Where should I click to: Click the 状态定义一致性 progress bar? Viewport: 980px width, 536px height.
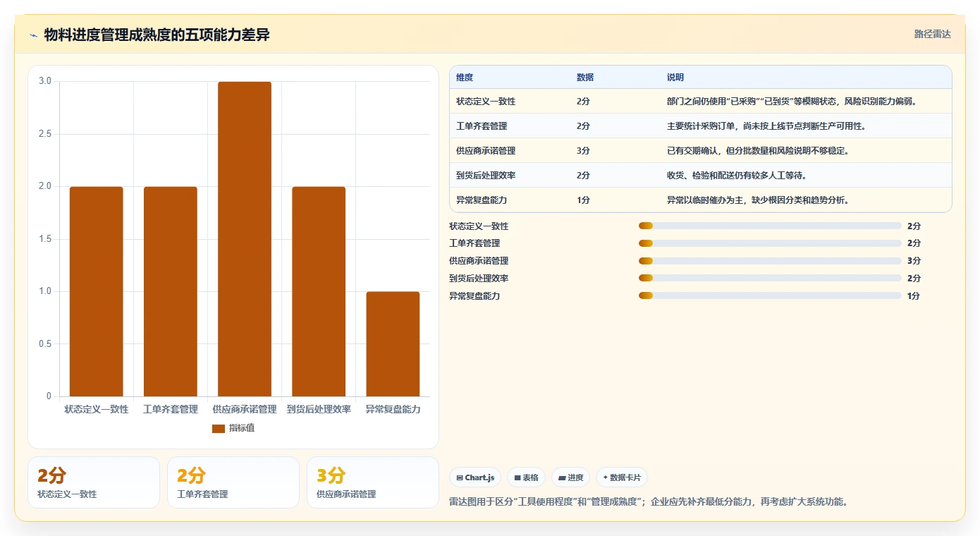(770, 226)
